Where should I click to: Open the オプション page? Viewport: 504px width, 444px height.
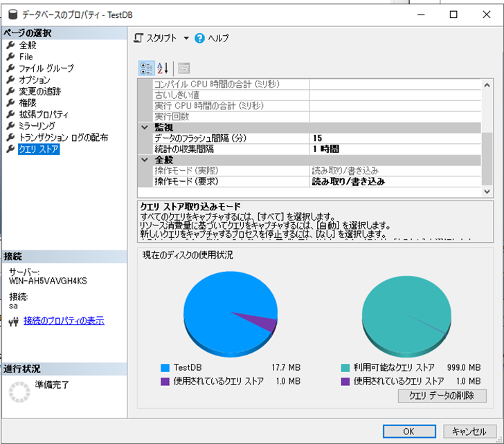click(x=34, y=80)
